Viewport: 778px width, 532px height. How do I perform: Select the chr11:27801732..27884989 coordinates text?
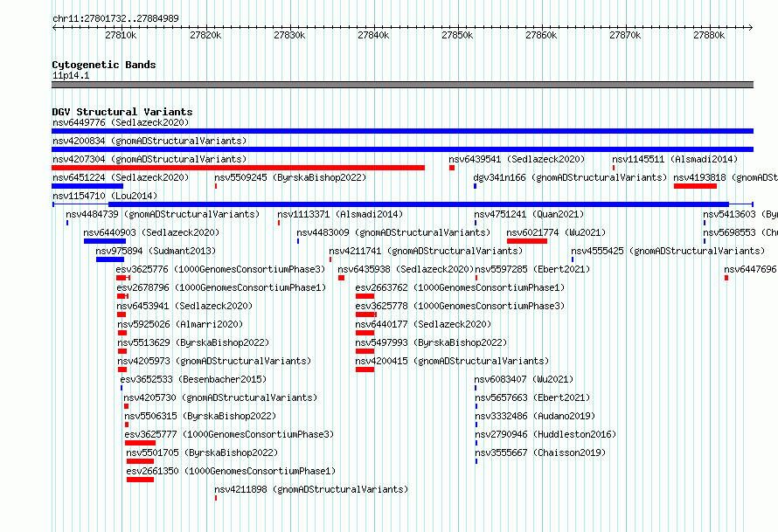click(x=115, y=19)
